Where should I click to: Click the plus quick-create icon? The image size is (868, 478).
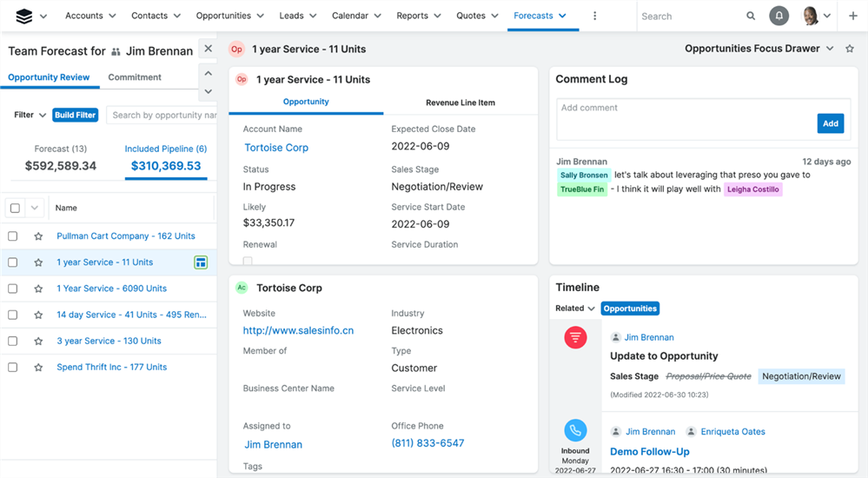852,16
